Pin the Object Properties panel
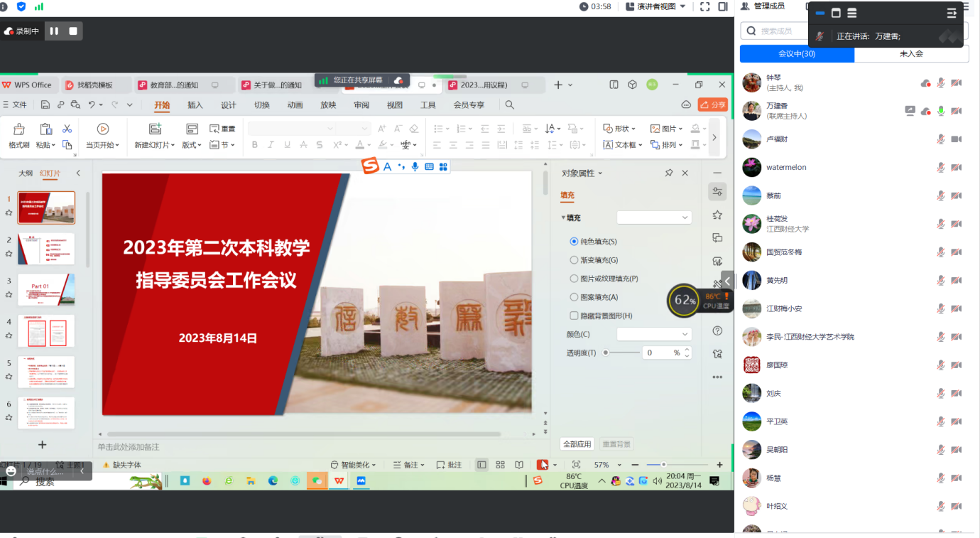Image resolution: width=980 pixels, height=538 pixels. coord(668,173)
